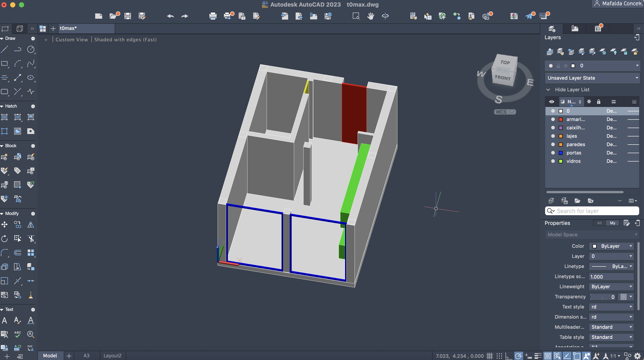Switch to the A3 layout tab

[x=86, y=356]
